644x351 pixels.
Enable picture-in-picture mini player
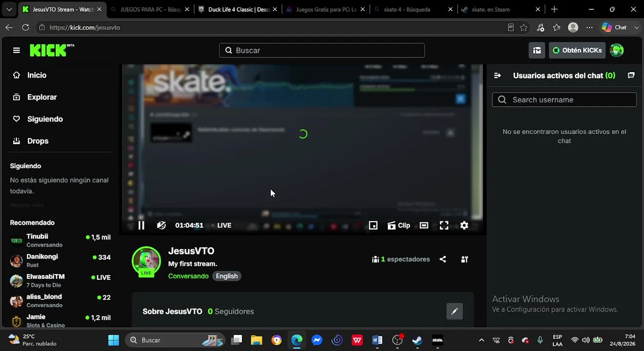pyautogui.click(x=373, y=225)
